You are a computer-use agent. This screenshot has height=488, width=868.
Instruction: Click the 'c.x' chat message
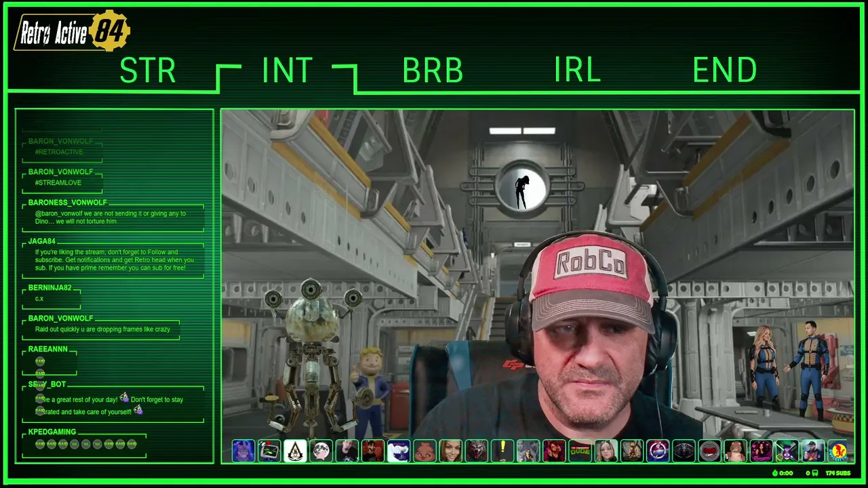39,298
